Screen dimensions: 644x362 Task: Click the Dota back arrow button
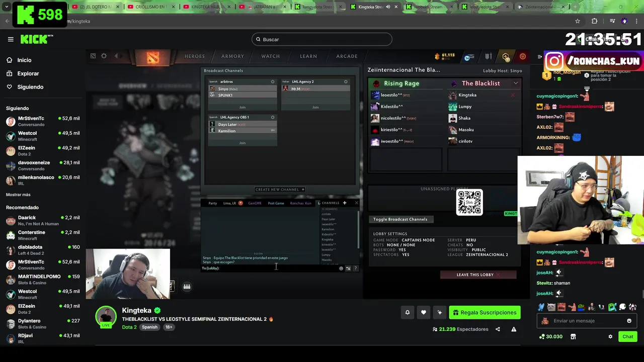(x=117, y=56)
